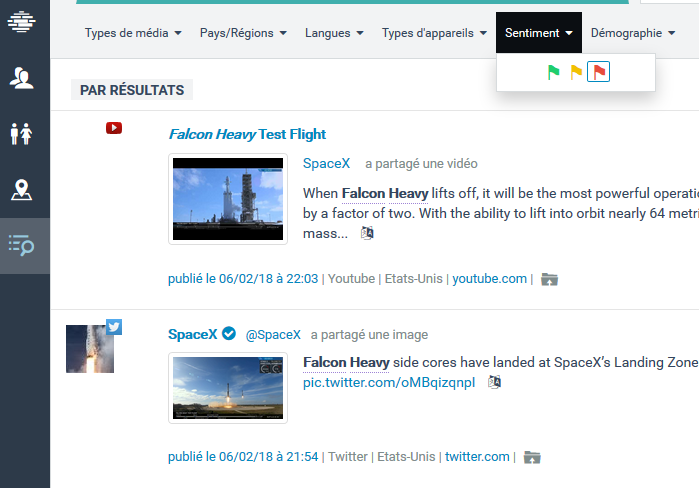Open the side cores landing image thumbnail

click(228, 388)
